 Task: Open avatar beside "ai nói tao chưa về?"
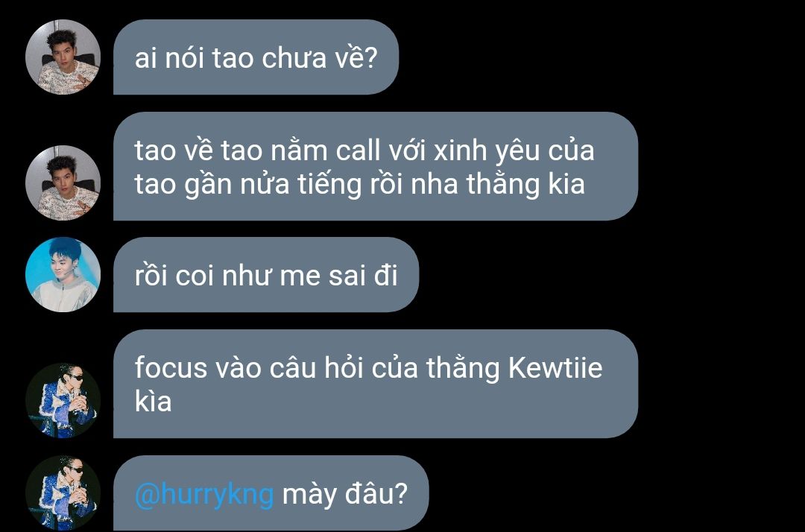[63, 57]
